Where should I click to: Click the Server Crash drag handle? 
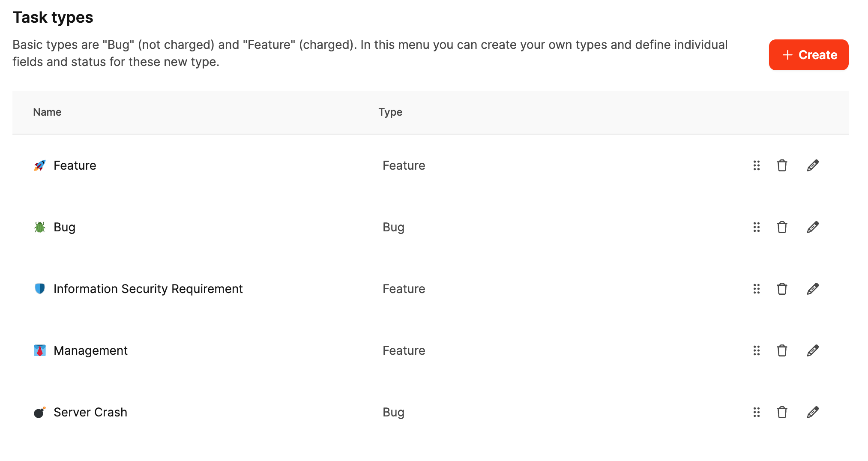click(757, 412)
